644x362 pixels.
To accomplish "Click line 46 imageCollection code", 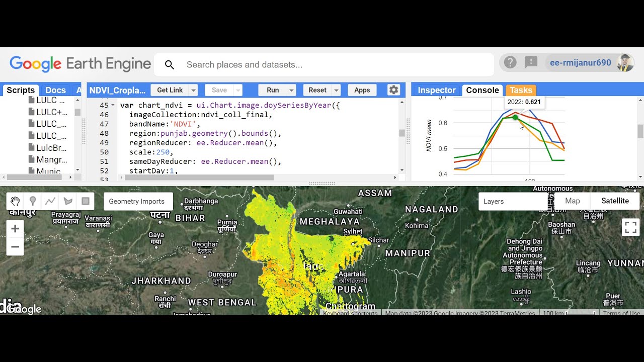I will [201, 115].
